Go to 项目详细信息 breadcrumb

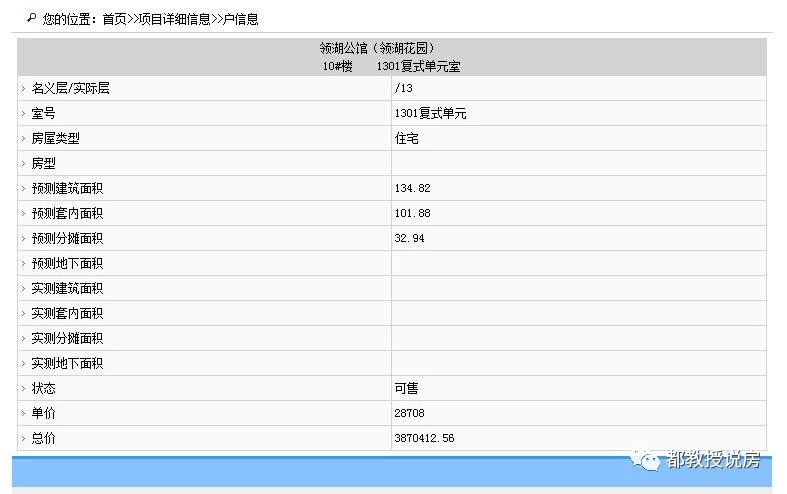pyautogui.click(x=174, y=19)
